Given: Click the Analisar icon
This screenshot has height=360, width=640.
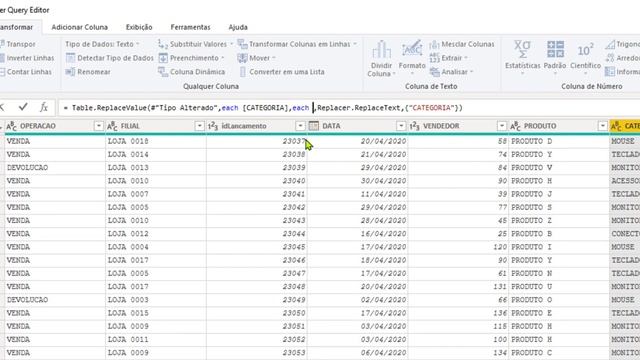Looking at the screenshot, I should tap(434, 72).
